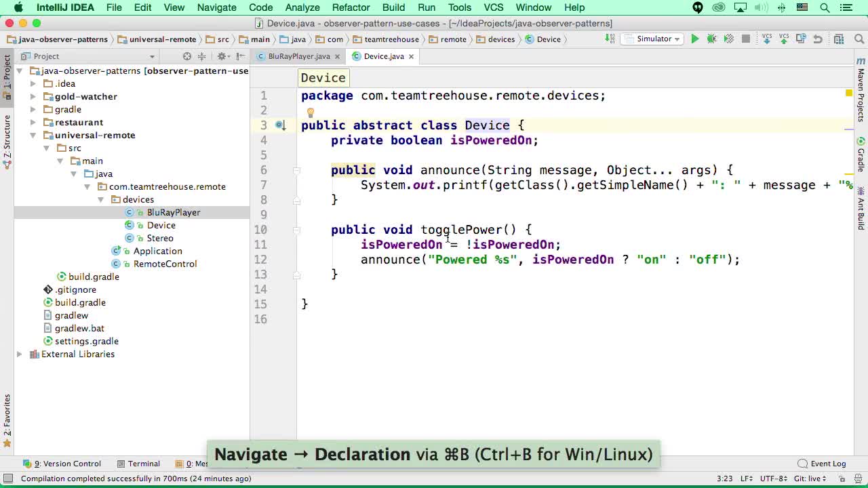Click the Run button in the toolbar
This screenshot has height=488, width=868.
(x=694, y=39)
